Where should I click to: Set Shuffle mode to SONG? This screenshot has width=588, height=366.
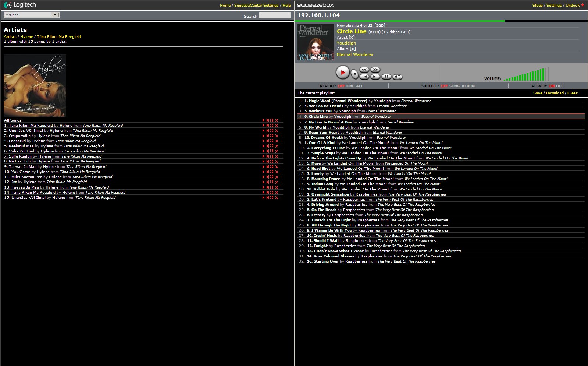(x=455, y=86)
